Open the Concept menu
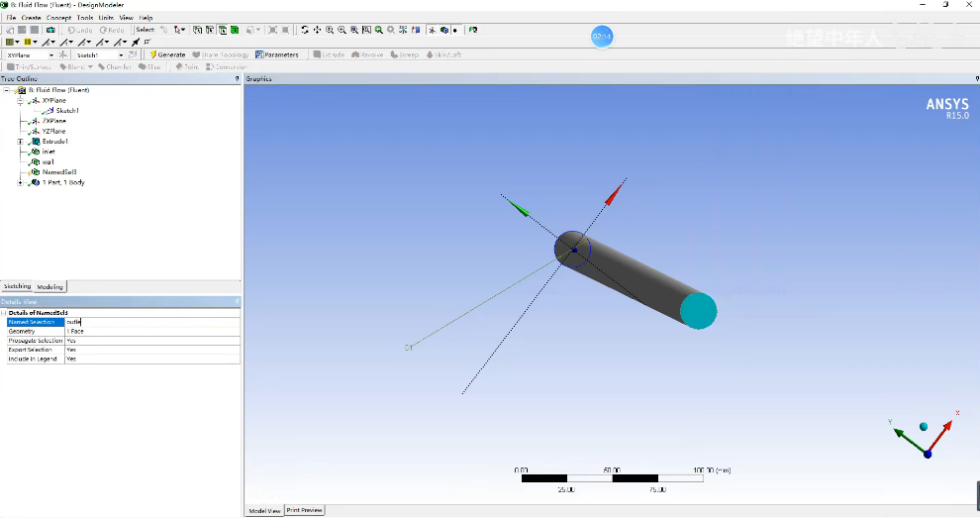 [58, 18]
